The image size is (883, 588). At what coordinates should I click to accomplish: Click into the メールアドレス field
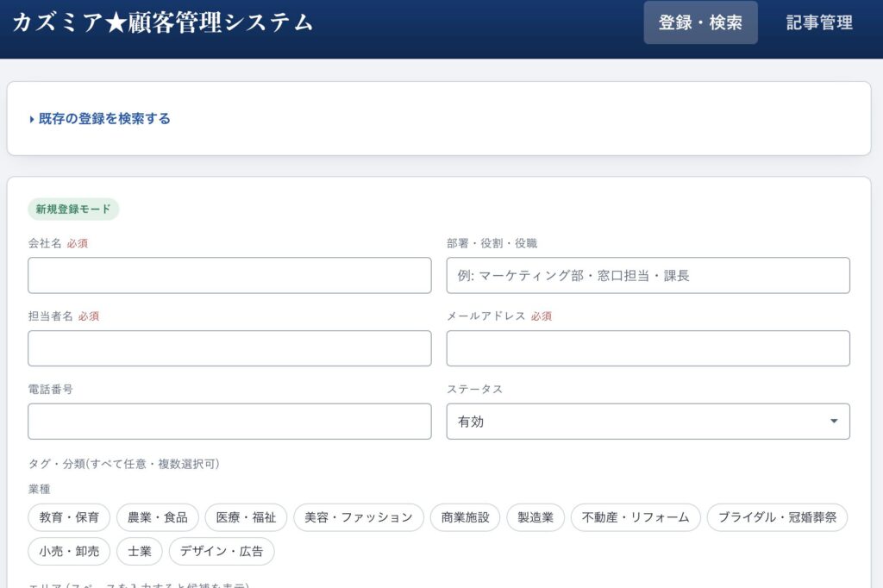click(x=648, y=348)
